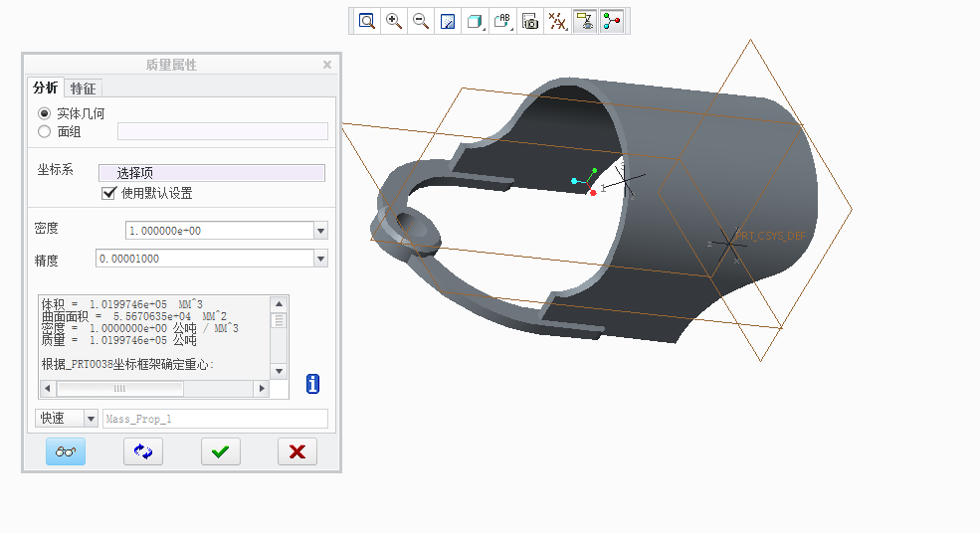The image size is (980, 533).
Task: Click the results horizontal scrollbar thumb
Action: click(x=119, y=389)
